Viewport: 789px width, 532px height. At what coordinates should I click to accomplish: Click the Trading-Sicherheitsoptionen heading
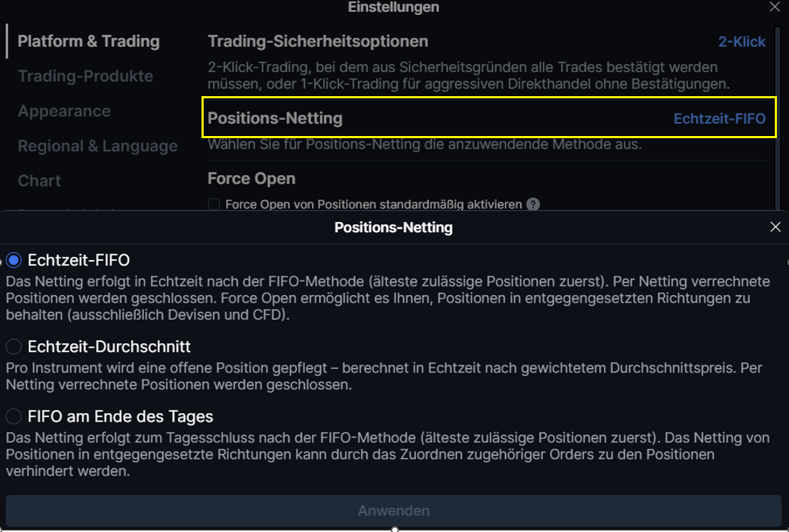pyautogui.click(x=318, y=41)
